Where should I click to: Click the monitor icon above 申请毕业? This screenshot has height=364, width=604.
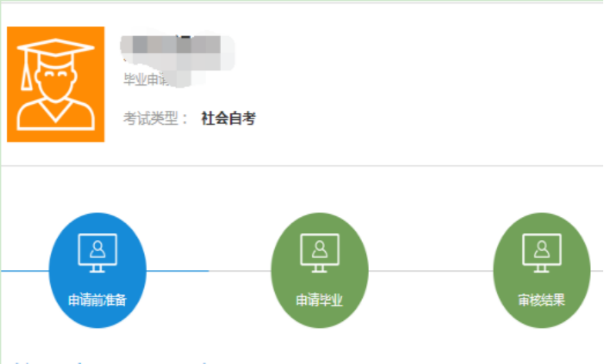pyautogui.click(x=320, y=252)
